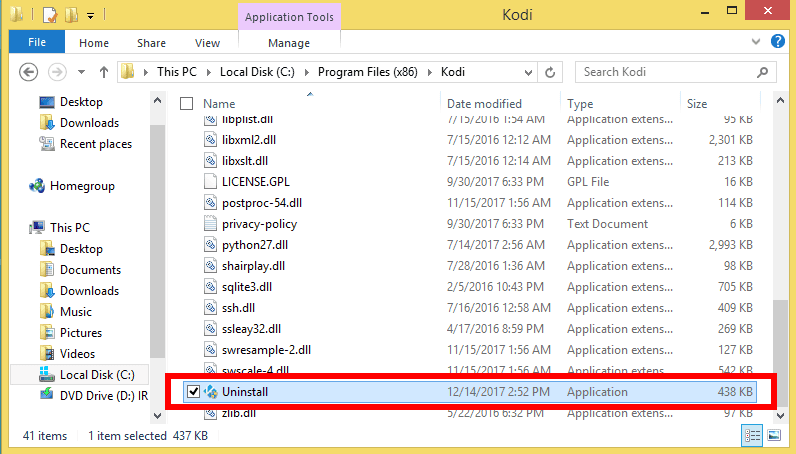Switch to Details view in status bar
Viewport: 796px width, 454px height.
pos(752,435)
